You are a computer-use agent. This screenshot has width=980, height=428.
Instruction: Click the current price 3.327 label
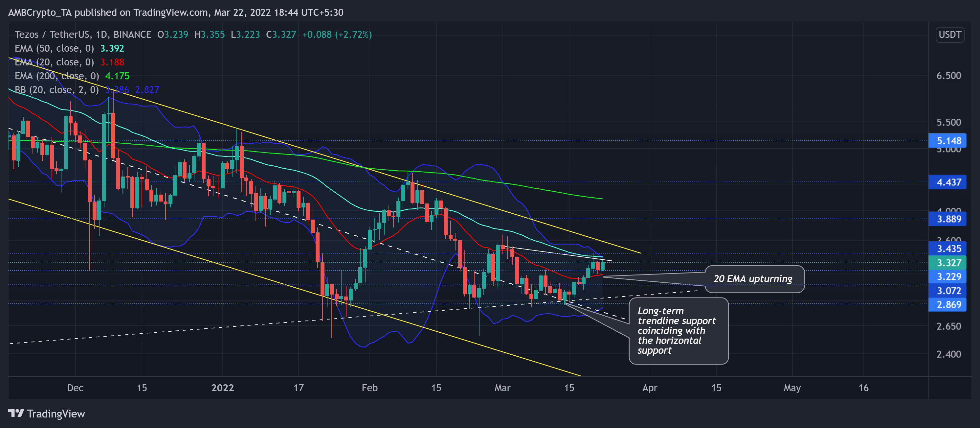point(947,263)
